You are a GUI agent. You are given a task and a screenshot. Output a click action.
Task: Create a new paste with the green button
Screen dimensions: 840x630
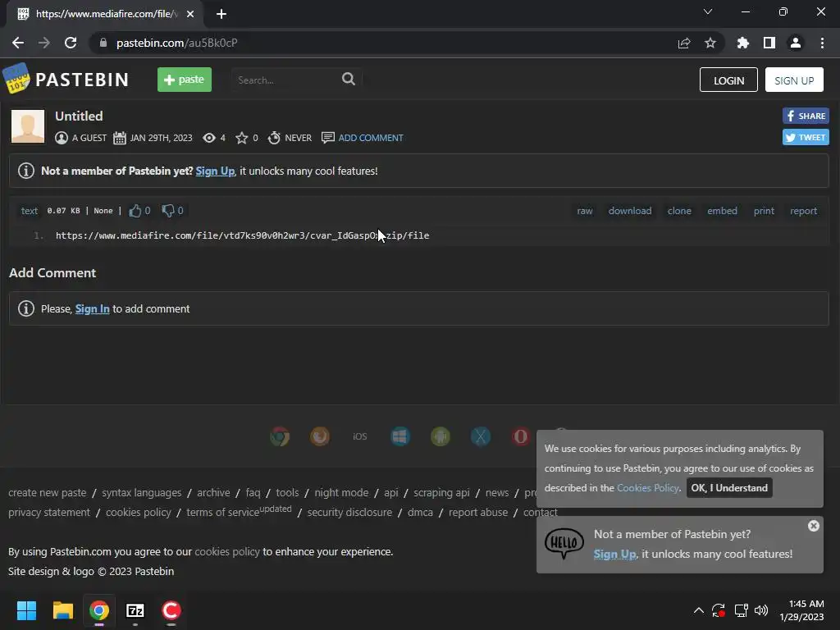[185, 80]
